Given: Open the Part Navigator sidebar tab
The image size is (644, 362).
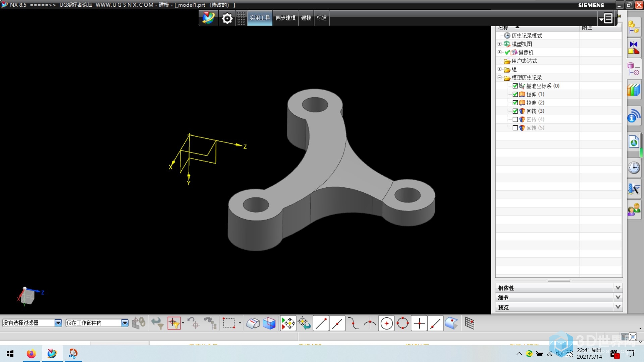Looking at the screenshot, I should pyautogui.click(x=634, y=69).
